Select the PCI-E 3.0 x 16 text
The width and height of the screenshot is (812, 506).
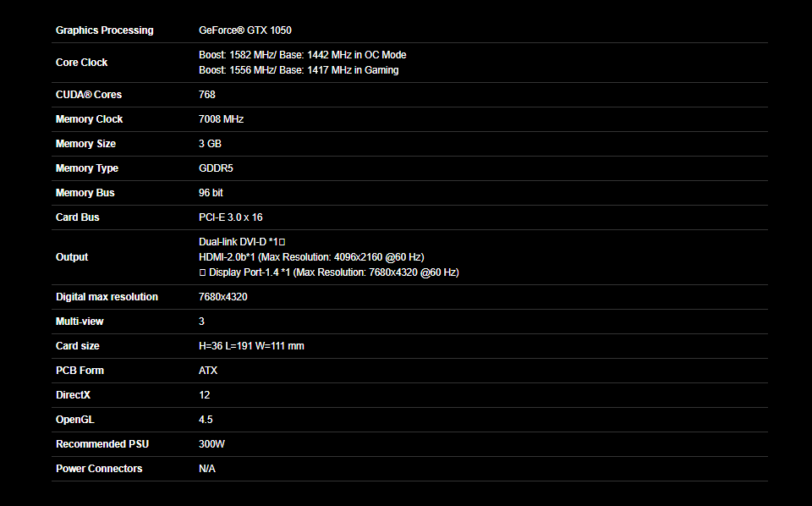tap(230, 217)
